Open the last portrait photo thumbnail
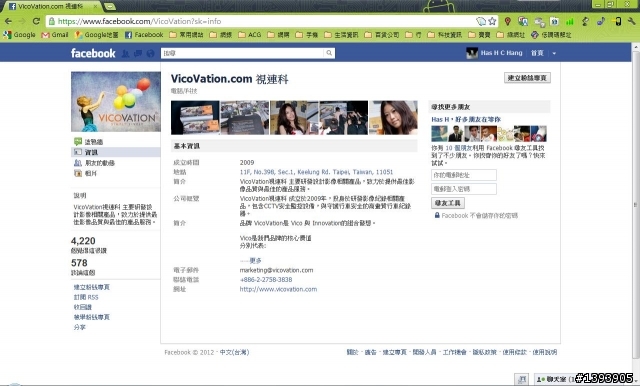Image resolution: width=640 pixels, height=386 pixels. point(393,118)
